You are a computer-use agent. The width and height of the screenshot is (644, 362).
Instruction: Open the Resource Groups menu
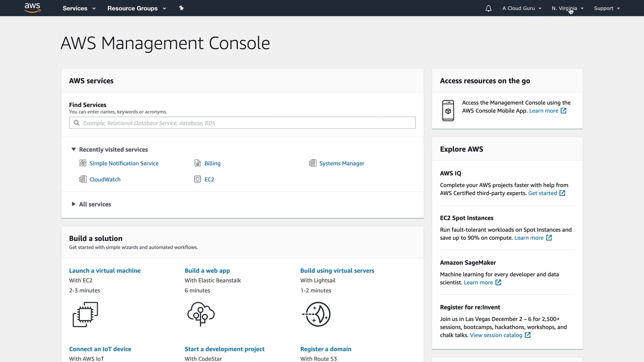(x=137, y=8)
